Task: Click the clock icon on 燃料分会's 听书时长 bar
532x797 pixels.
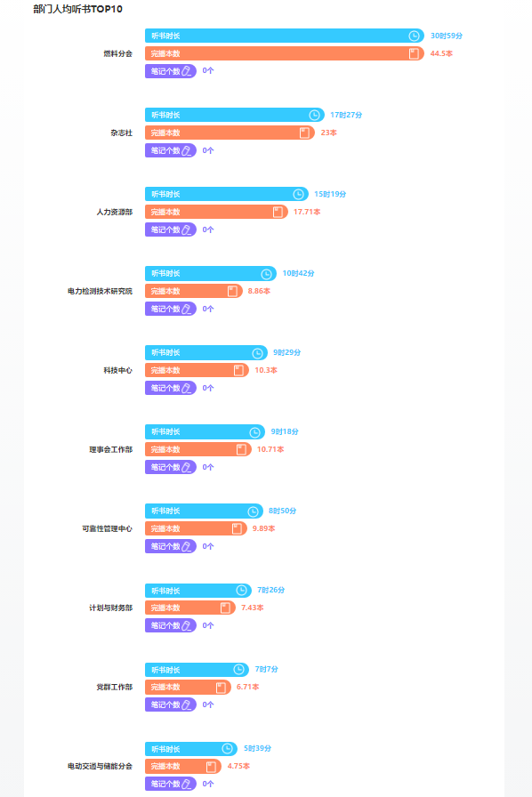Action: coord(414,36)
